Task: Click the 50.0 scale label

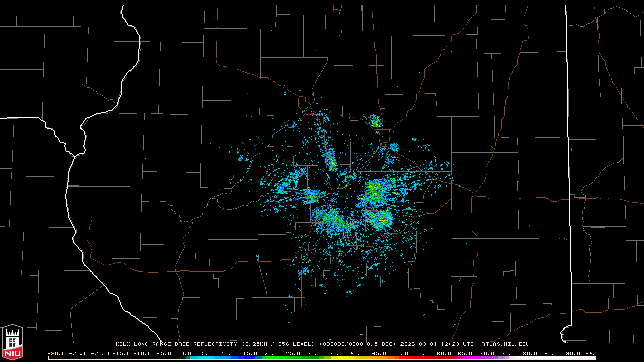Action: click(x=401, y=353)
